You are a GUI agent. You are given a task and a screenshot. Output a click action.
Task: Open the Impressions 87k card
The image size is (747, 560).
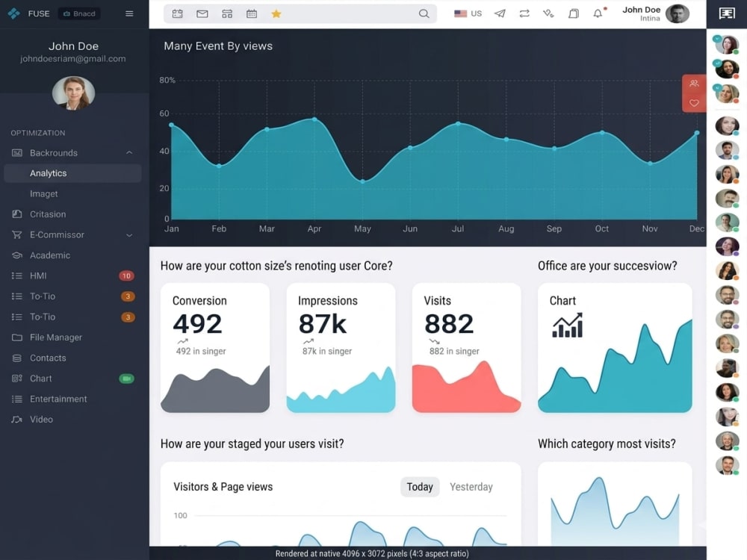[341, 348]
